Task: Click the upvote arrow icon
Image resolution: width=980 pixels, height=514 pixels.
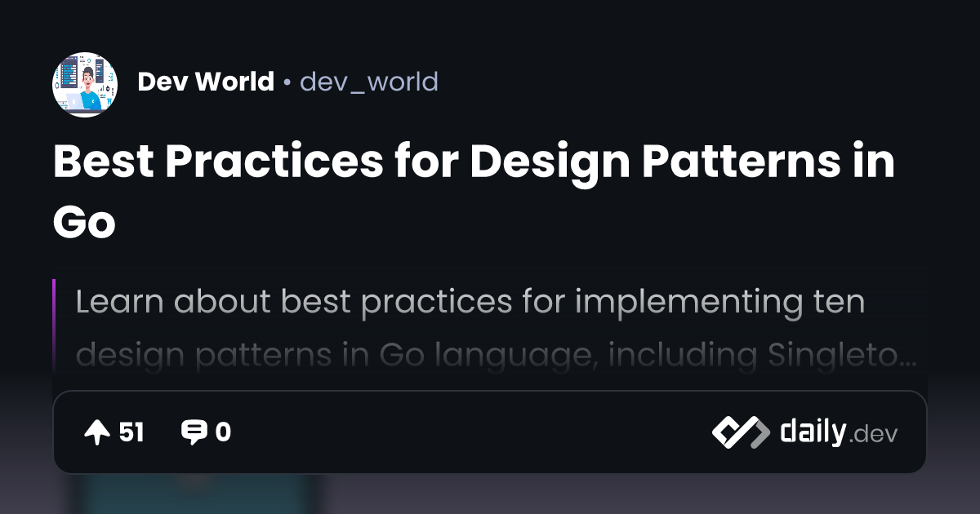Action: [x=97, y=432]
